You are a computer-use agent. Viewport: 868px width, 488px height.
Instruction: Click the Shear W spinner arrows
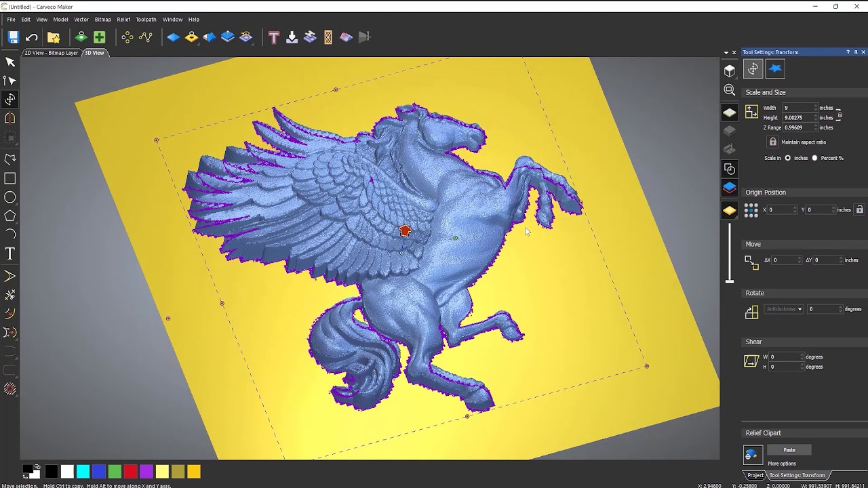point(802,357)
